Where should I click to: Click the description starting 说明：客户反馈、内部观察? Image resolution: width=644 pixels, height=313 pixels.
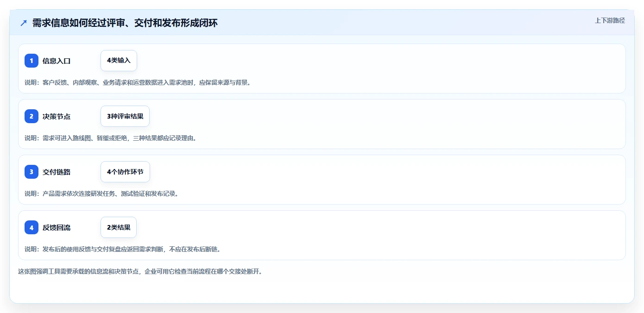(138, 82)
